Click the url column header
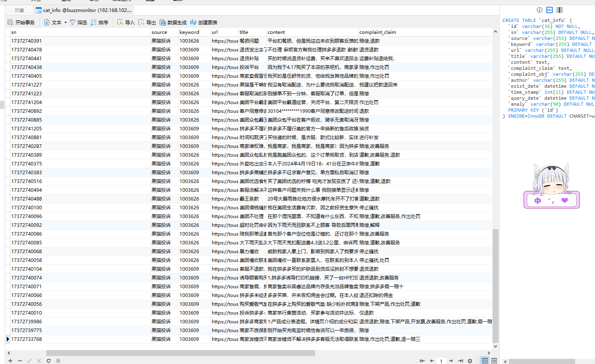The width and height of the screenshot is (595, 364). [225, 32]
